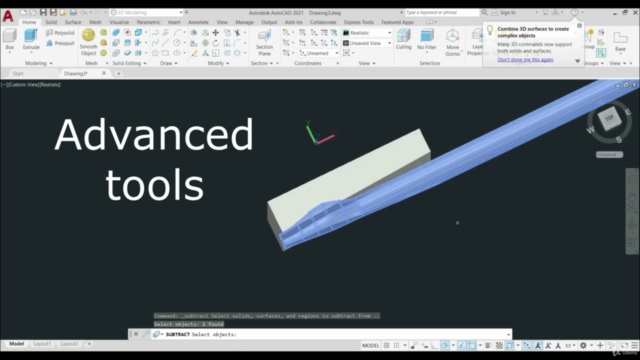Open the Unnamed UCS dropdown
640x360 pixels.
click(319, 53)
